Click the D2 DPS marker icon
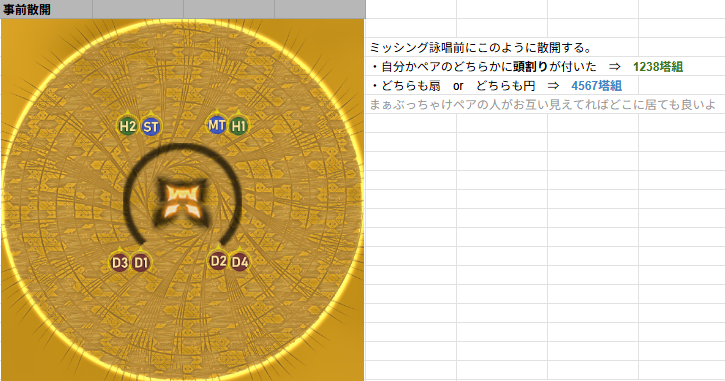This screenshot has width=725, height=381. (x=218, y=261)
